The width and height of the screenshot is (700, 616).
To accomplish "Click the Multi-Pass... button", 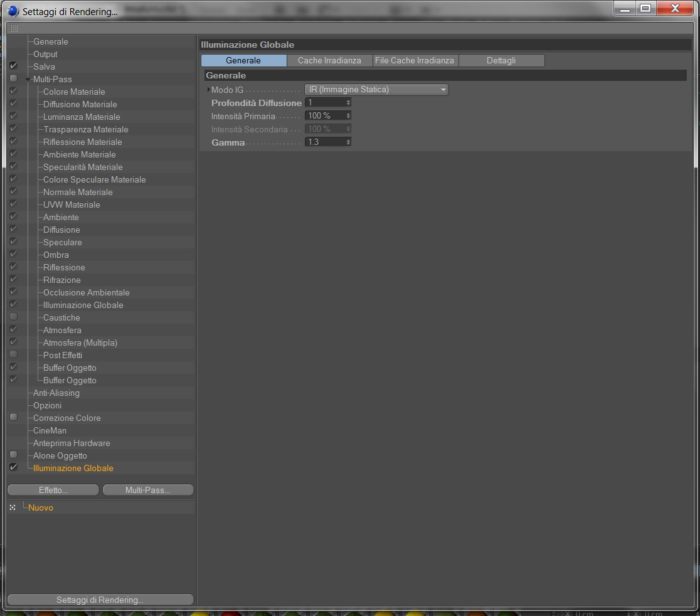I will pos(148,490).
